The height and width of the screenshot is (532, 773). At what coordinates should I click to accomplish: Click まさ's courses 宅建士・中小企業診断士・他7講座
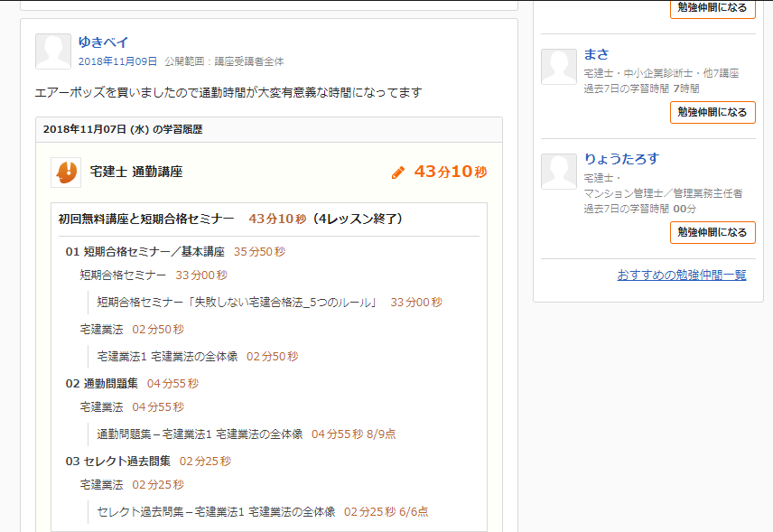coord(662,73)
